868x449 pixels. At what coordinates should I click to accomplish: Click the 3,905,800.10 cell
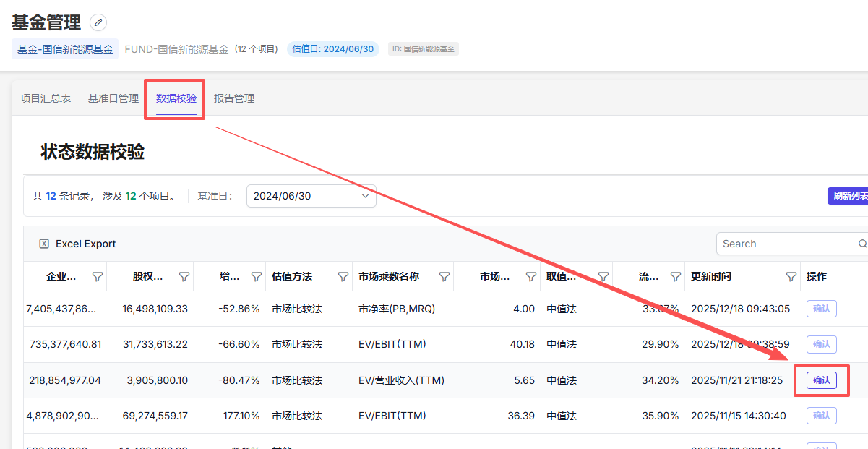click(157, 380)
